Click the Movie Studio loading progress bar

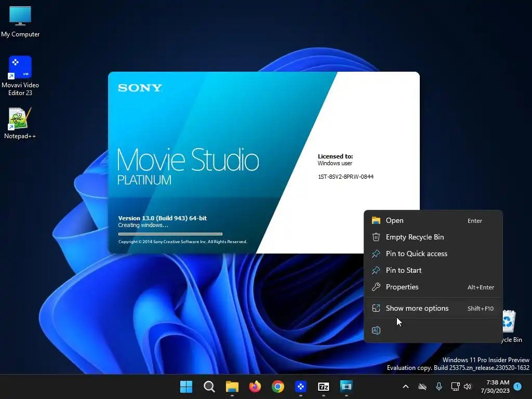coord(170,234)
